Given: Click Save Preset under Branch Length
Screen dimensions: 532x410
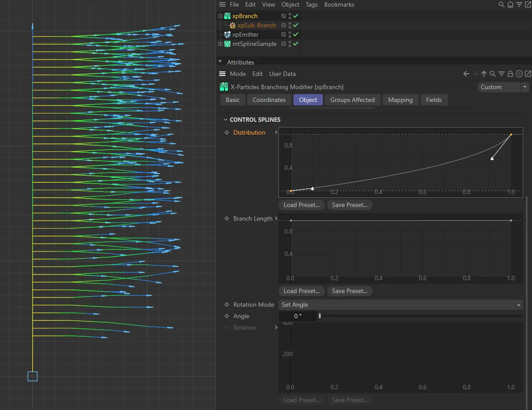Looking at the screenshot, I should (x=349, y=291).
